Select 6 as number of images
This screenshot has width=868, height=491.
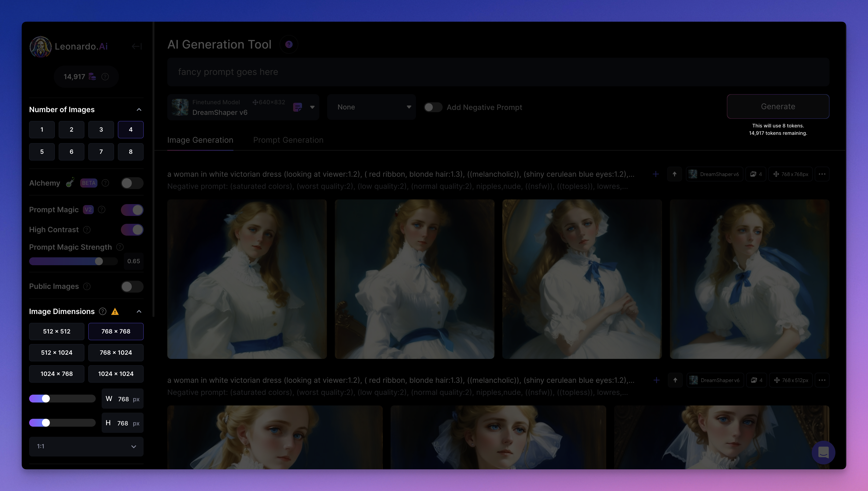tap(72, 152)
